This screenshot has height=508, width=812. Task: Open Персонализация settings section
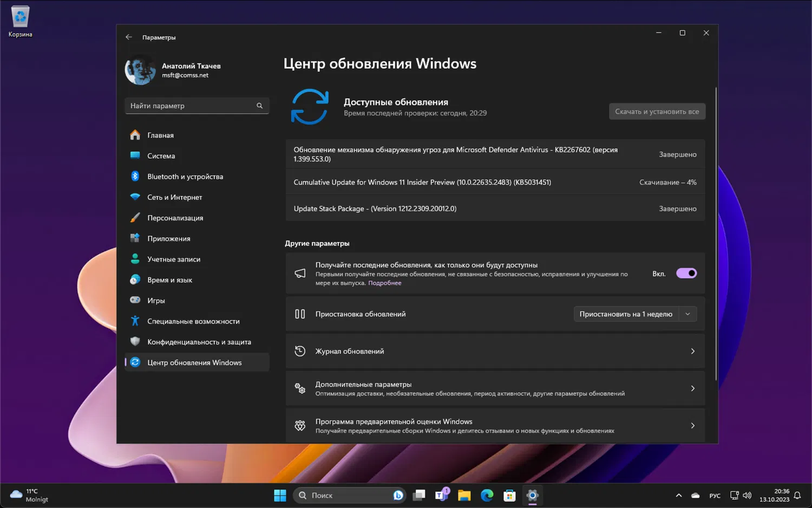click(197, 218)
